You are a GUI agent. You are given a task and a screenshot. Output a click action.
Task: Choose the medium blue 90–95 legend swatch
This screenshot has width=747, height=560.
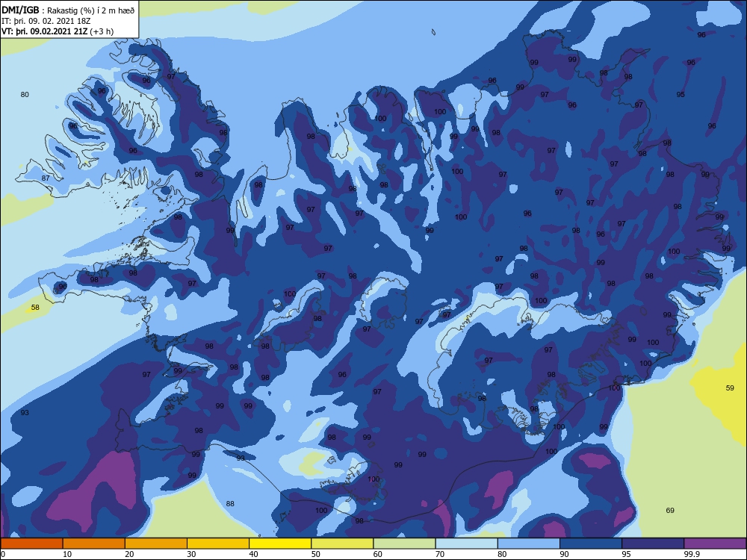click(591, 544)
